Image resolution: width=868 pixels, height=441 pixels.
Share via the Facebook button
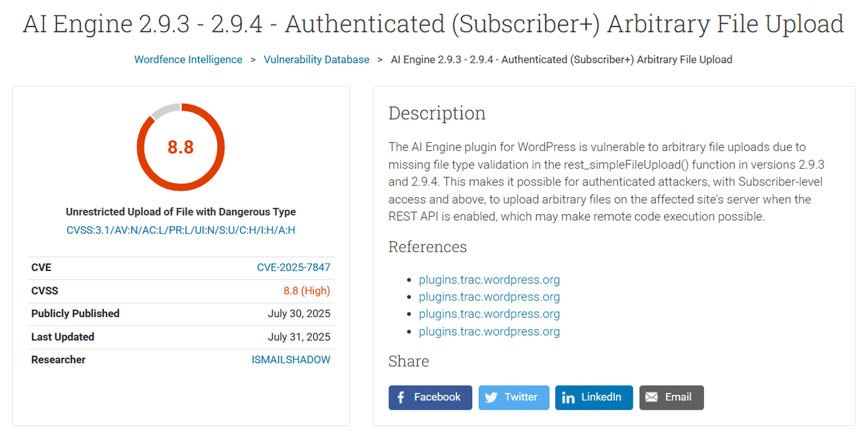coord(430,398)
